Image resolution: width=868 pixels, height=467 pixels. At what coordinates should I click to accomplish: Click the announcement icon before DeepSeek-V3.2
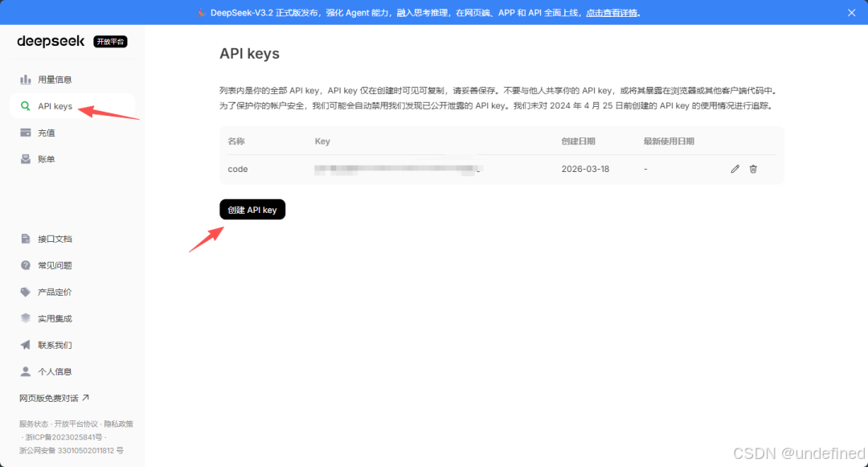click(202, 13)
